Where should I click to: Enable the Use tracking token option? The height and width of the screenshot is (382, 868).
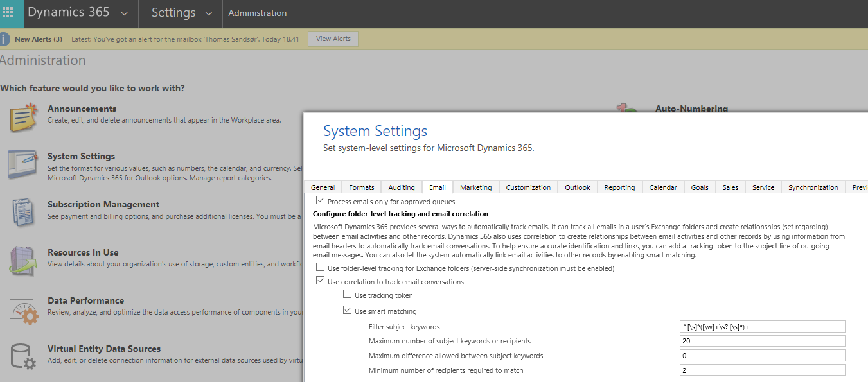(x=347, y=294)
